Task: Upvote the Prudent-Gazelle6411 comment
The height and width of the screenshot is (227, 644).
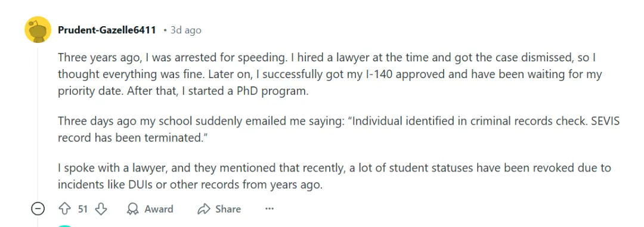Action: (x=65, y=209)
